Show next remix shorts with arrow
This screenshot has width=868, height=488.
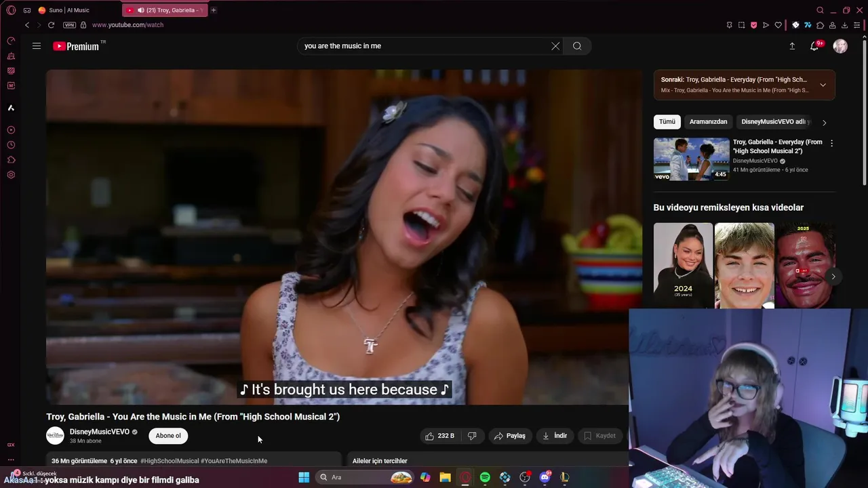(x=833, y=277)
